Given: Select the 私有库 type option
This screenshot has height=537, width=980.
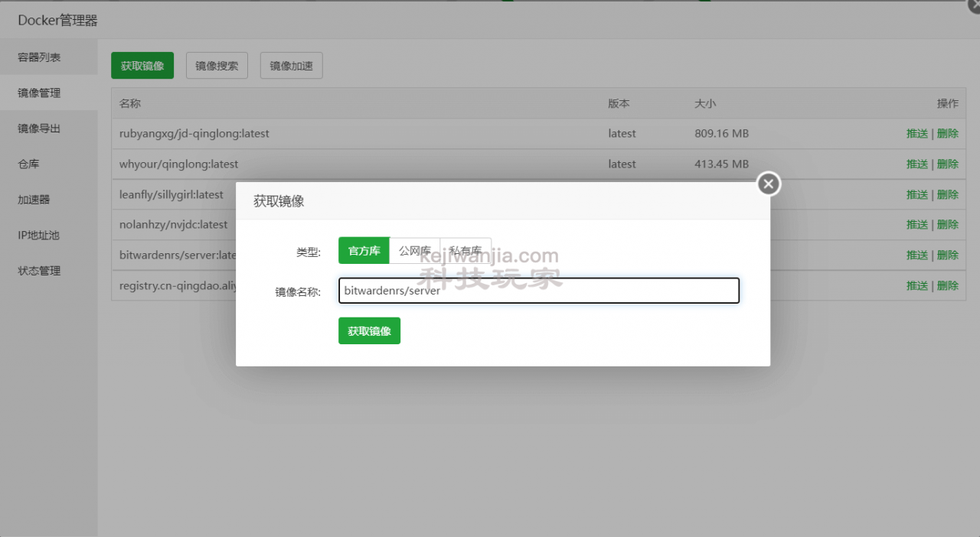Looking at the screenshot, I should tap(465, 251).
